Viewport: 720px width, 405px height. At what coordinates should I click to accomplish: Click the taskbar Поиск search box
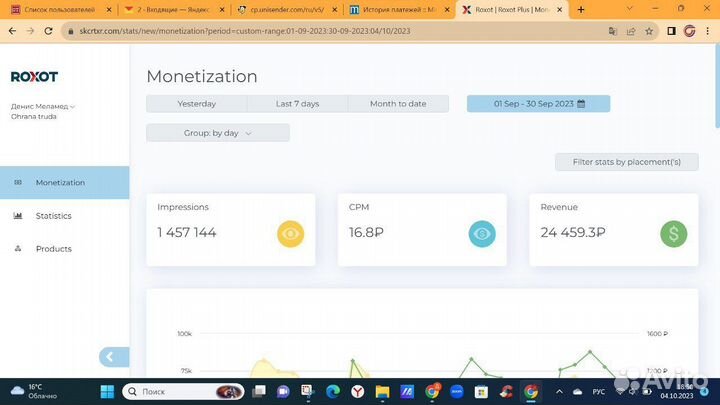point(183,392)
